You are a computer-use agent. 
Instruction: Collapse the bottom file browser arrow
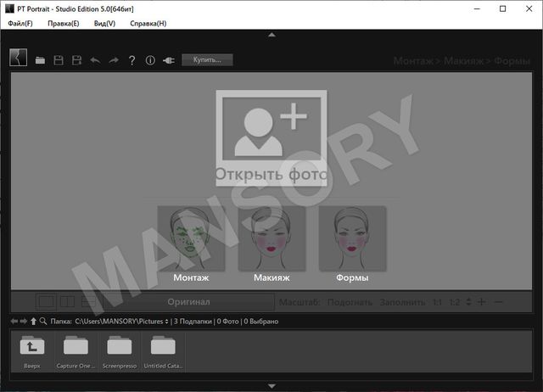point(271,386)
